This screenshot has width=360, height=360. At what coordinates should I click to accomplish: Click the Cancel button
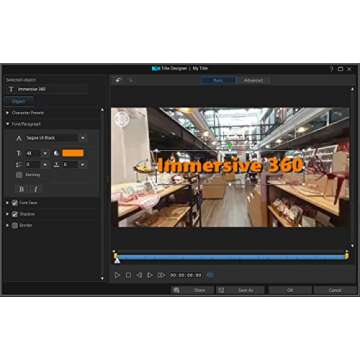[335, 290]
